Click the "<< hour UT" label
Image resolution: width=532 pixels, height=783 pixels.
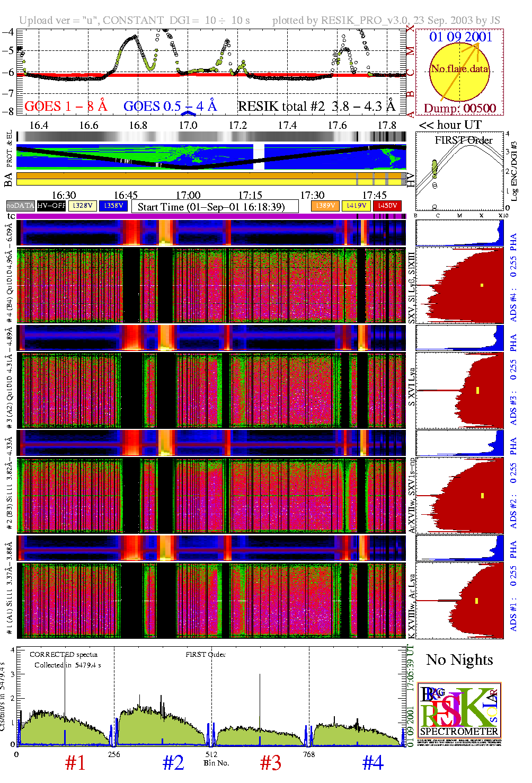450,125
